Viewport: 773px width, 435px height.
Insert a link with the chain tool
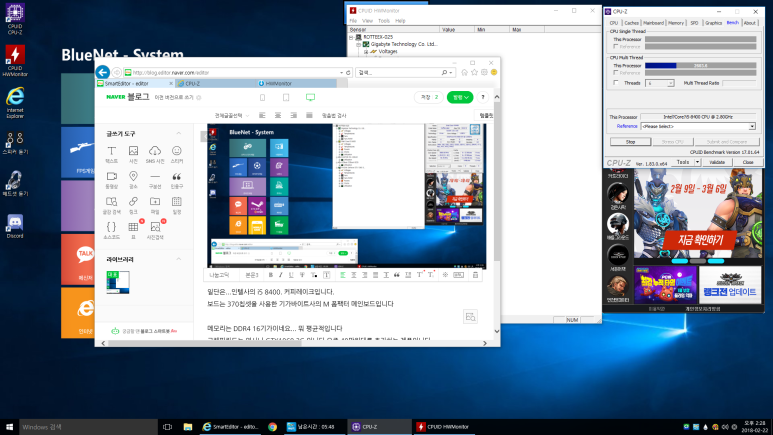point(133,205)
